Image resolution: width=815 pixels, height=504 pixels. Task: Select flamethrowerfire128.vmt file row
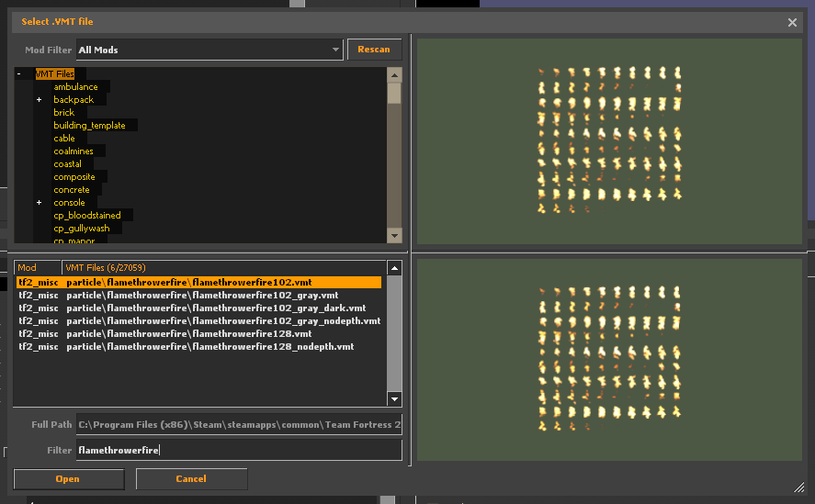tap(199, 333)
